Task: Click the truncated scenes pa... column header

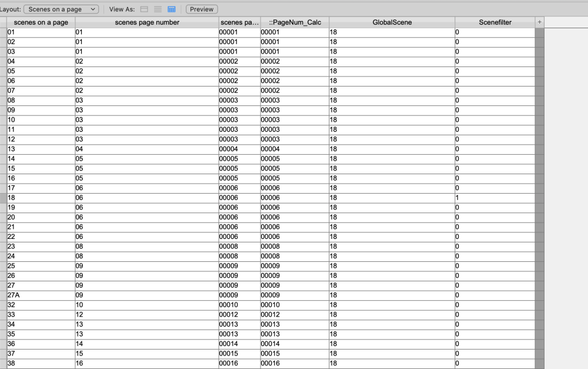Action: [x=238, y=22]
